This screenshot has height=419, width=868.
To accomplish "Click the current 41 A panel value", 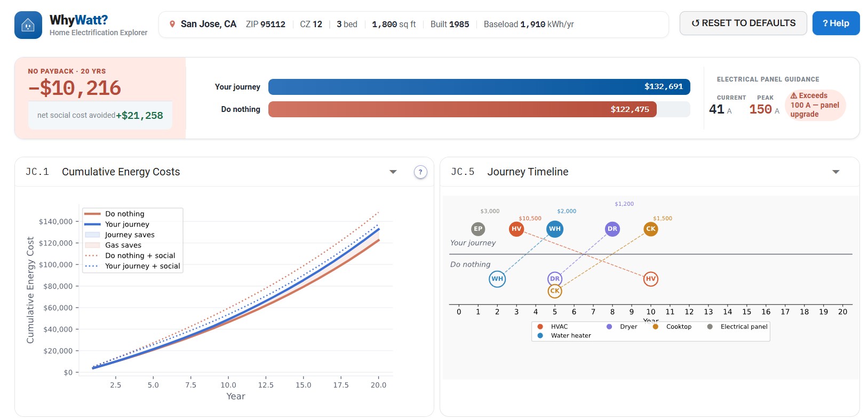I will (720, 109).
